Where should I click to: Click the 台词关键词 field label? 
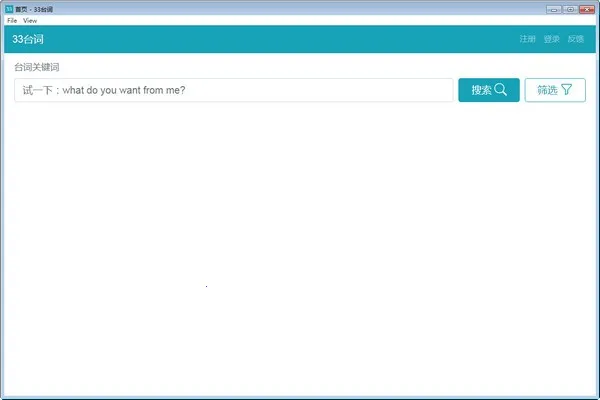tap(38, 67)
